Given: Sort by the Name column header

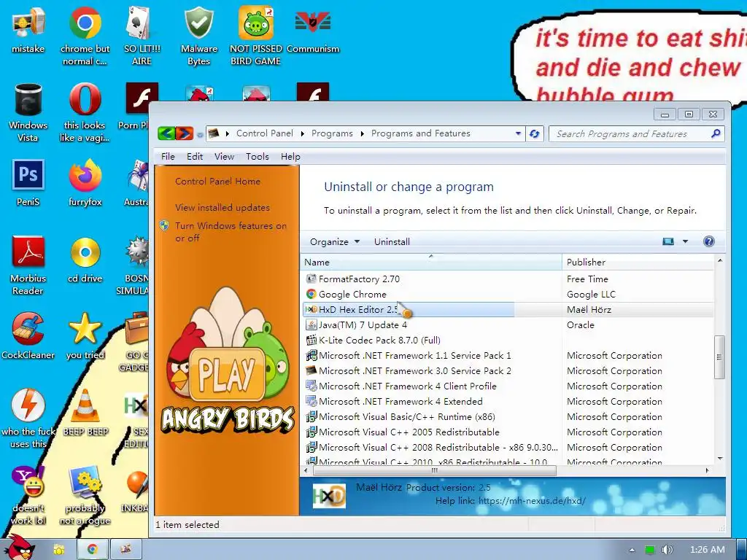Looking at the screenshot, I should [430, 262].
